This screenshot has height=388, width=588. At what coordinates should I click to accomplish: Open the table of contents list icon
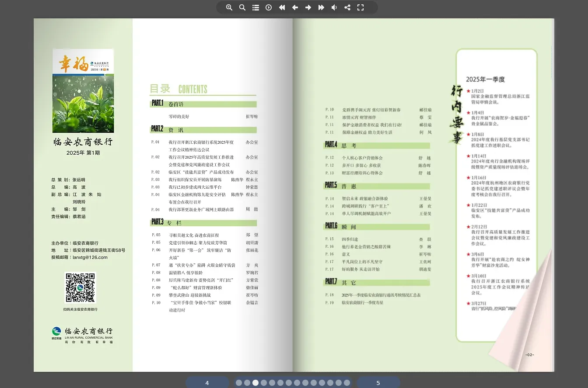pos(255,7)
